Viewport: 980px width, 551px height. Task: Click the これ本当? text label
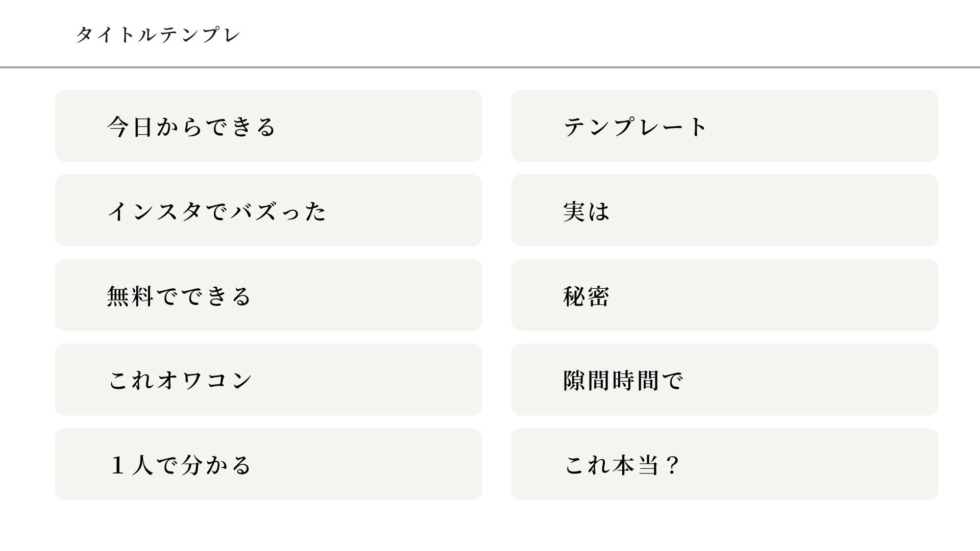[622, 465]
